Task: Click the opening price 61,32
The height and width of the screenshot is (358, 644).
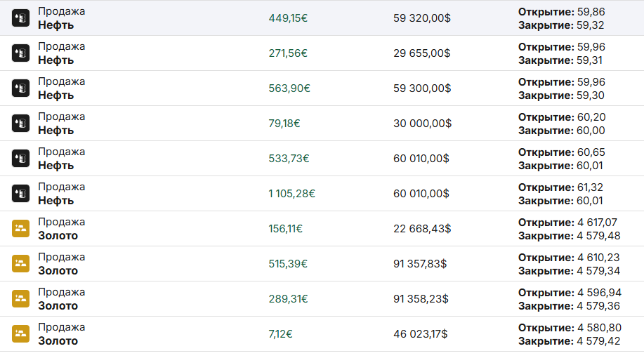Action: pos(590,187)
